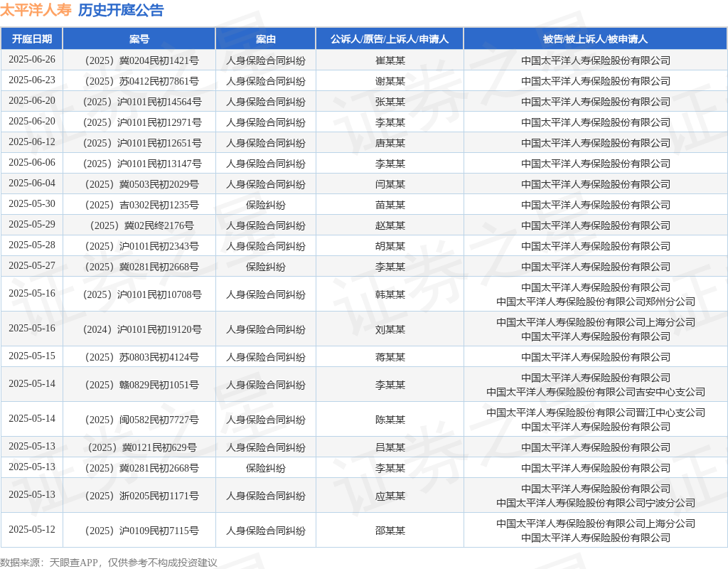Click the date 2025-05-15
Viewport: 728px width, 569px height.
31,356
